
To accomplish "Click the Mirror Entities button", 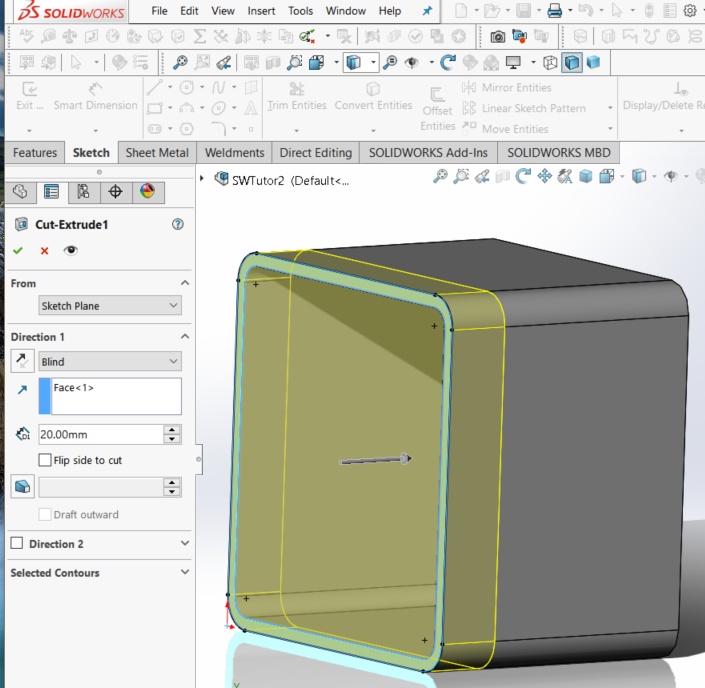I will tap(507, 87).
